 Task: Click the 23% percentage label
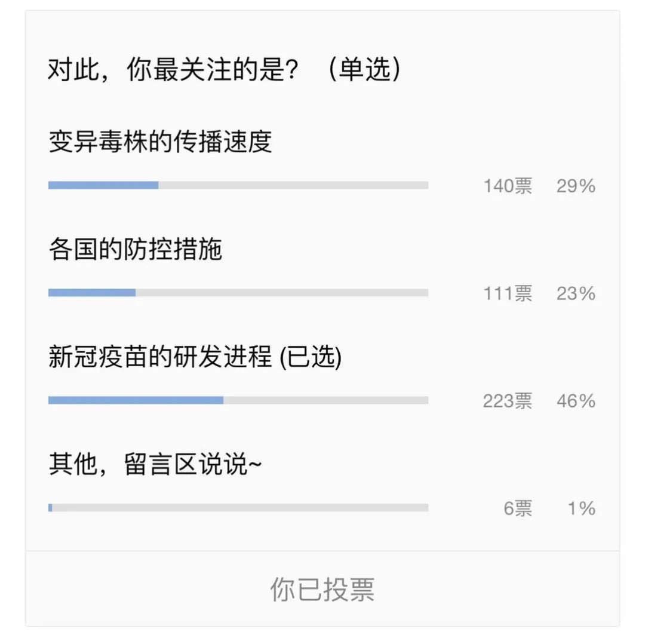coord(576,293)
